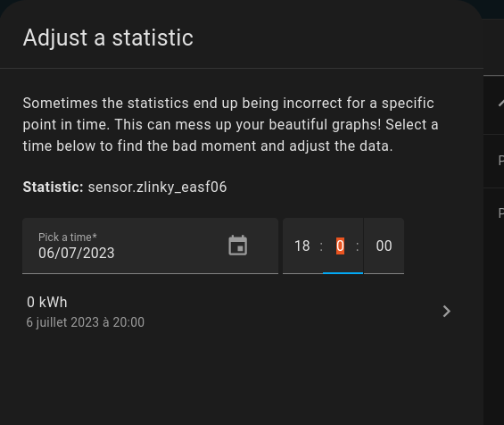Click the colon after the minutes field
Screen dimensions: 504x425
click(x=357, y=246)
